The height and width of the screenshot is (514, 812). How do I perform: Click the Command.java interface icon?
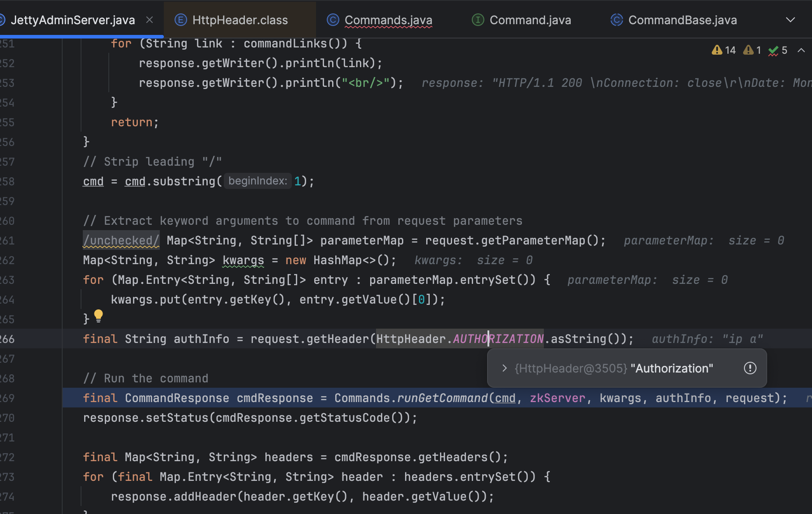pyautogui.click(x=478, y=20)
